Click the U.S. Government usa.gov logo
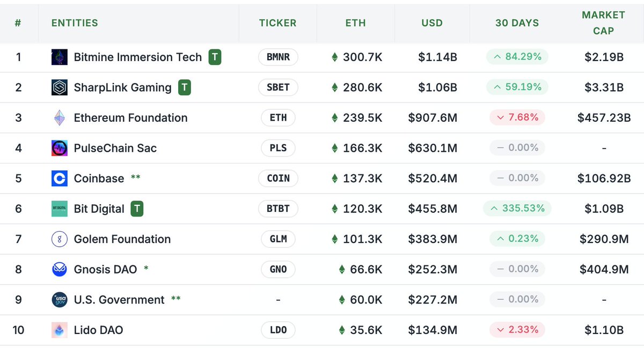This screenshot has width=644, height=348. tap(60, 300)
